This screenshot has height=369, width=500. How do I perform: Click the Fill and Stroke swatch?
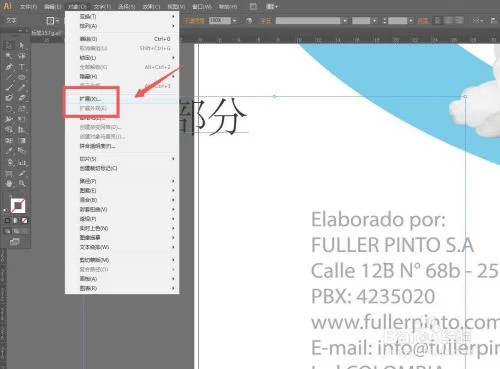pos(18,205)
